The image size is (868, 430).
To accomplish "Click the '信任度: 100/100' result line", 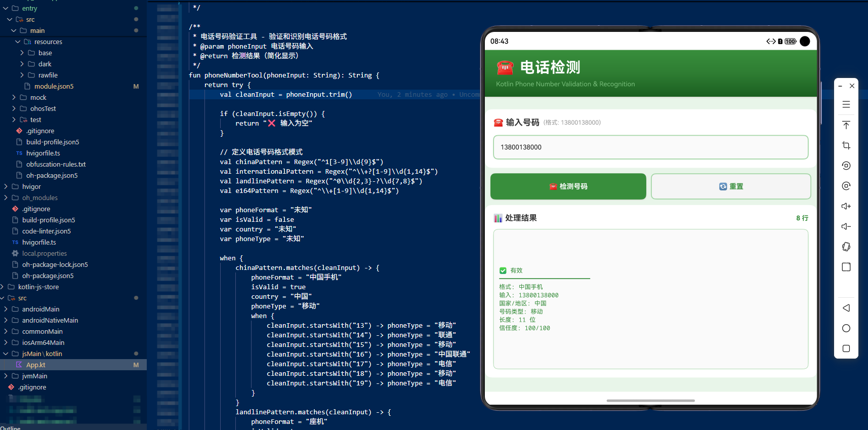I will pos(524,328).
